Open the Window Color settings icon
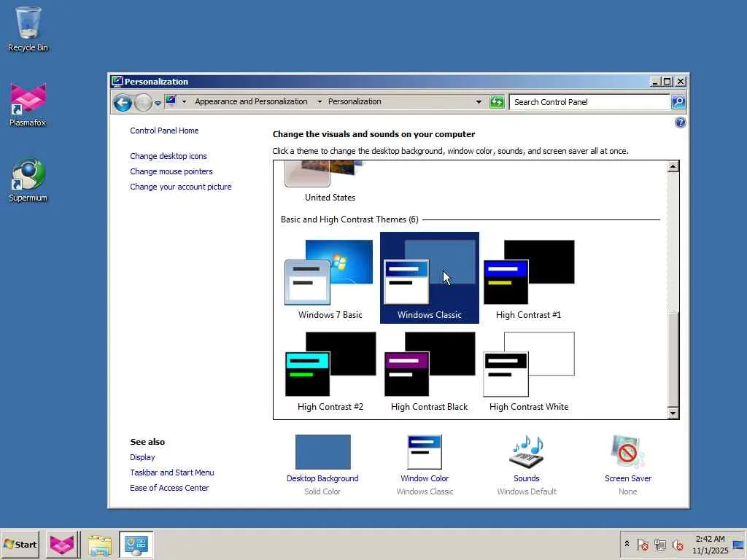The height and width of the screenshot is (560, 747). [425, 452]
